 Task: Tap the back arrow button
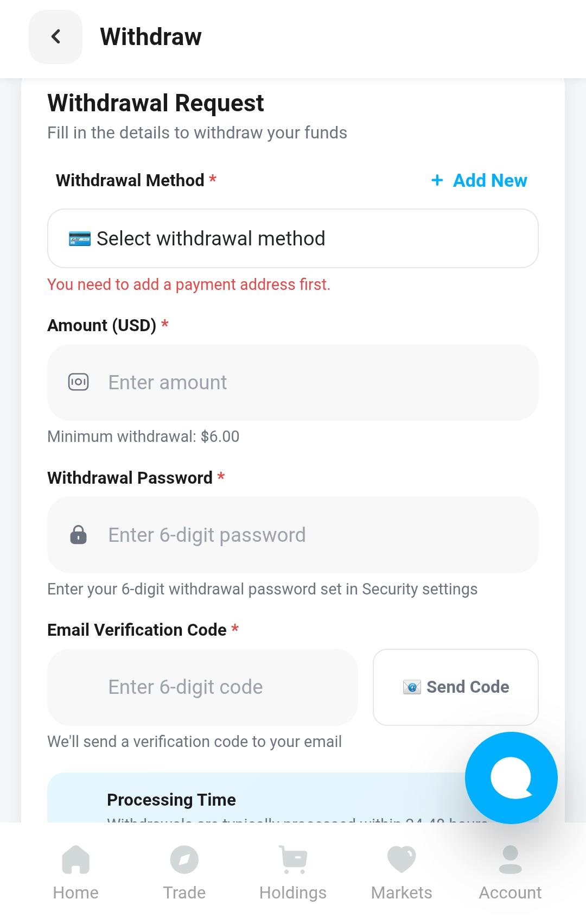point(55,37)
